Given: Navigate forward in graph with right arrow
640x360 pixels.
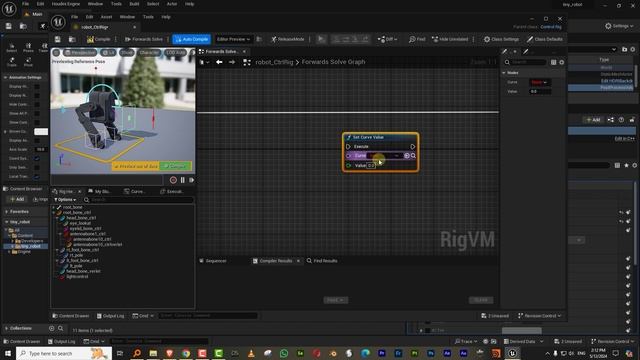Looking at the screenshot, I should pos(232,62).
